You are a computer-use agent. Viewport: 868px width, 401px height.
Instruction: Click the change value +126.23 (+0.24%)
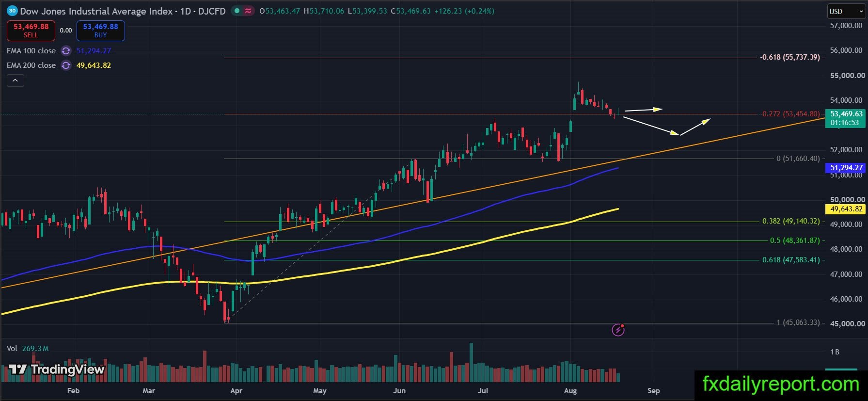[464, 11]
